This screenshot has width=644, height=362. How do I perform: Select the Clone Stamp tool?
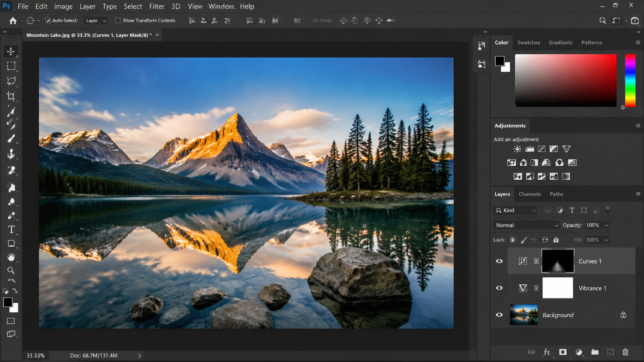coord(11,154)
